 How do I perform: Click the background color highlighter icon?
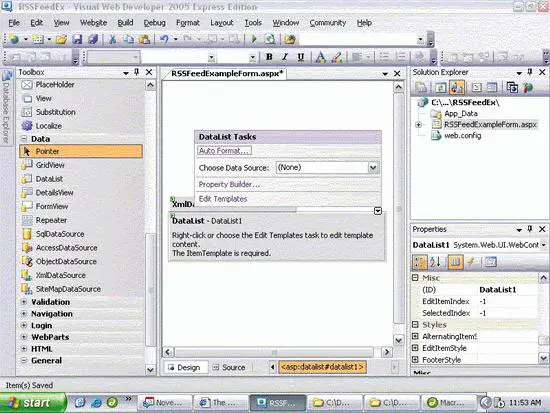pos(336,57)
